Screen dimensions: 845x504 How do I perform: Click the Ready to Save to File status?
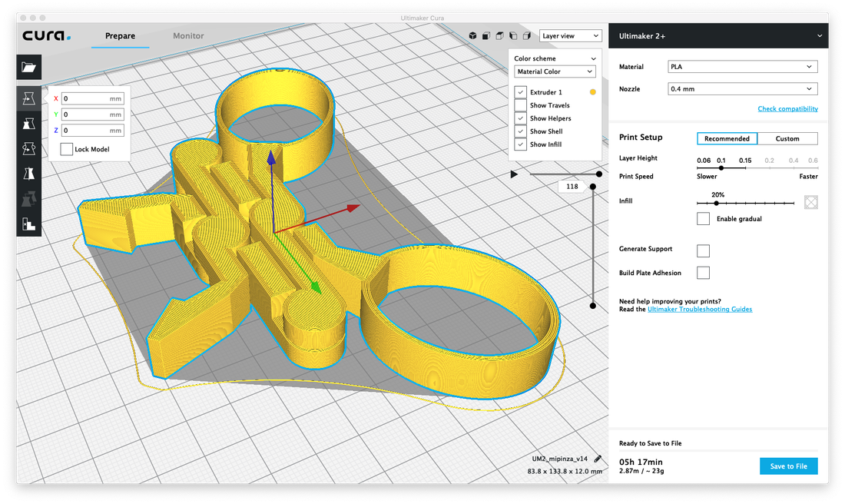click(650, 443)
